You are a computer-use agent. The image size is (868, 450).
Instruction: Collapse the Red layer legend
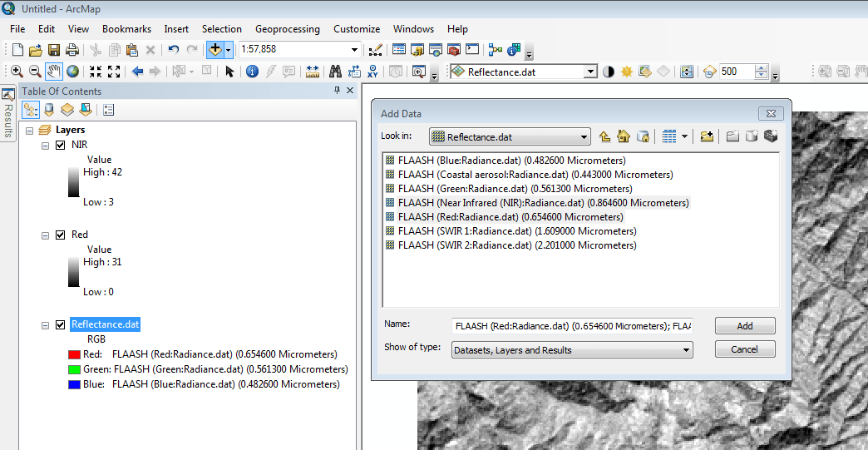click(x=46, y=235)
